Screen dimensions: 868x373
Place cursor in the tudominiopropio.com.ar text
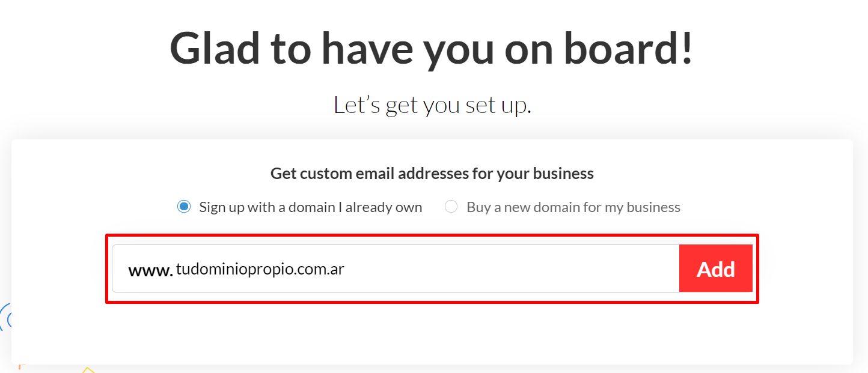[260, 269]
